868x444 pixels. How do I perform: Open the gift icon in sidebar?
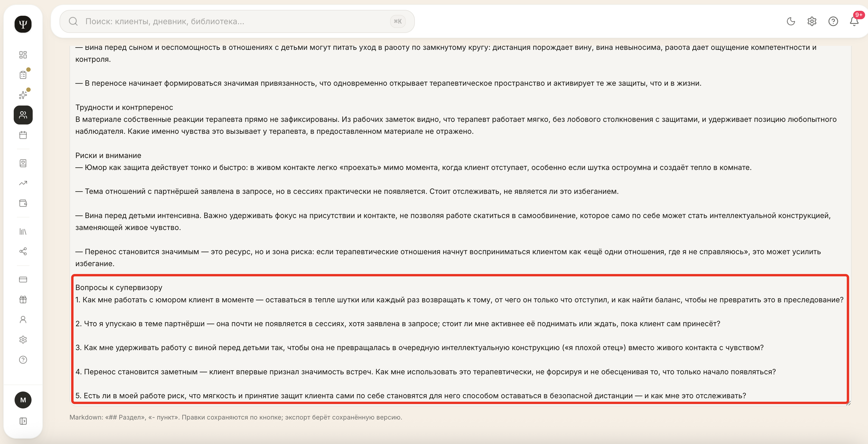[x=23, y=300]
